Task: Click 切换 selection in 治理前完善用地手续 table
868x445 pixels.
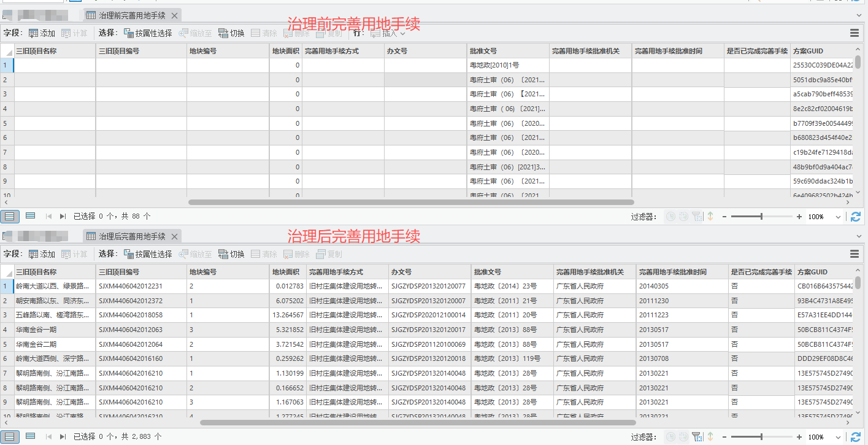Action: [x=231, y=33]
